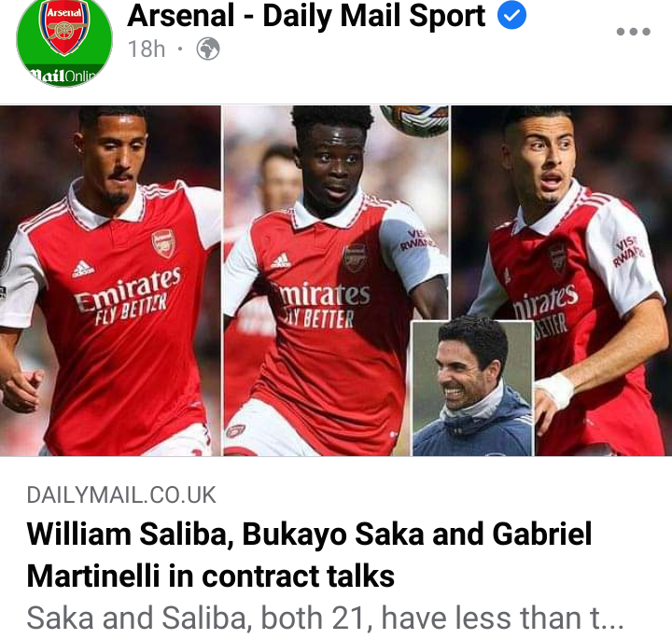Open the William Saliba photo panel
The height and width of the screenshot is (639, 672).
(x=110, y=281)
